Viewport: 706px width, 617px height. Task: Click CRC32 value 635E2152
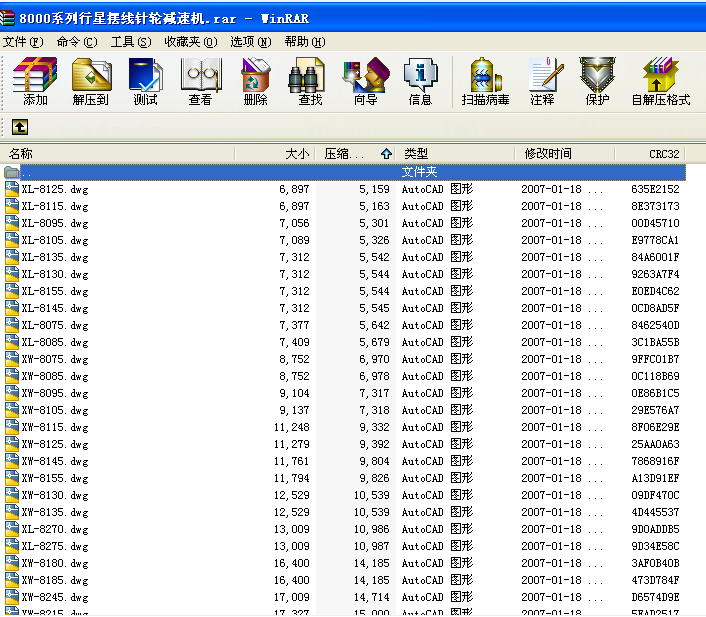655,189
